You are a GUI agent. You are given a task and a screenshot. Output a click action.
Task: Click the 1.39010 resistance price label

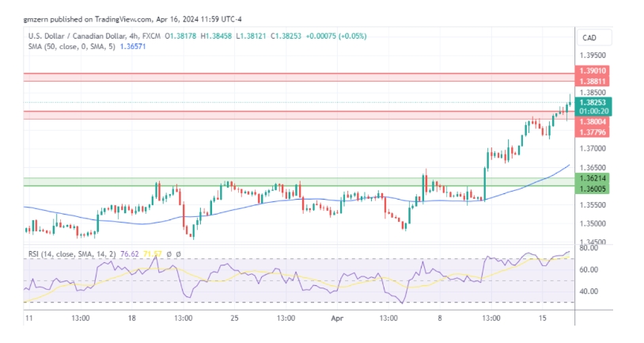[x=593, y=71]
